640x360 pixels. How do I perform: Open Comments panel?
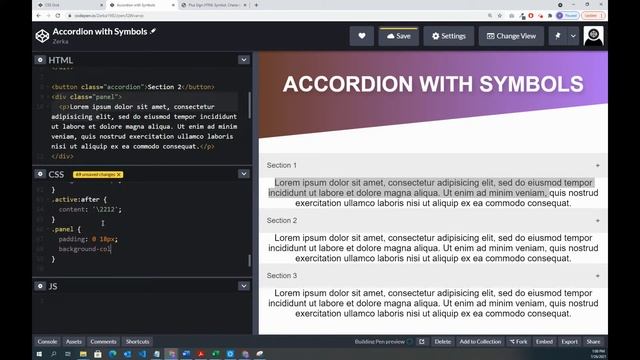[x=103, y=342]
